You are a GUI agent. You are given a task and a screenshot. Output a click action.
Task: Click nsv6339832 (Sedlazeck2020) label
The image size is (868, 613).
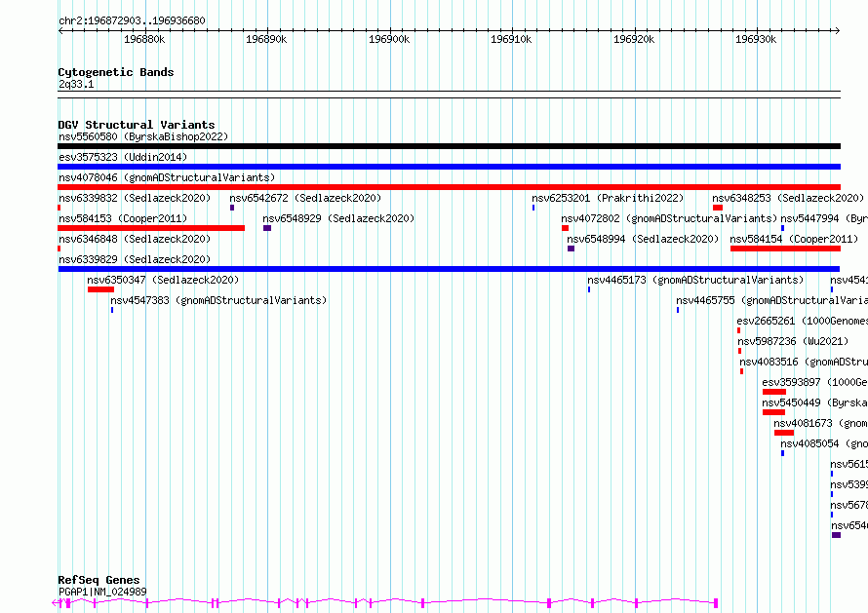(x=135, y=198)
